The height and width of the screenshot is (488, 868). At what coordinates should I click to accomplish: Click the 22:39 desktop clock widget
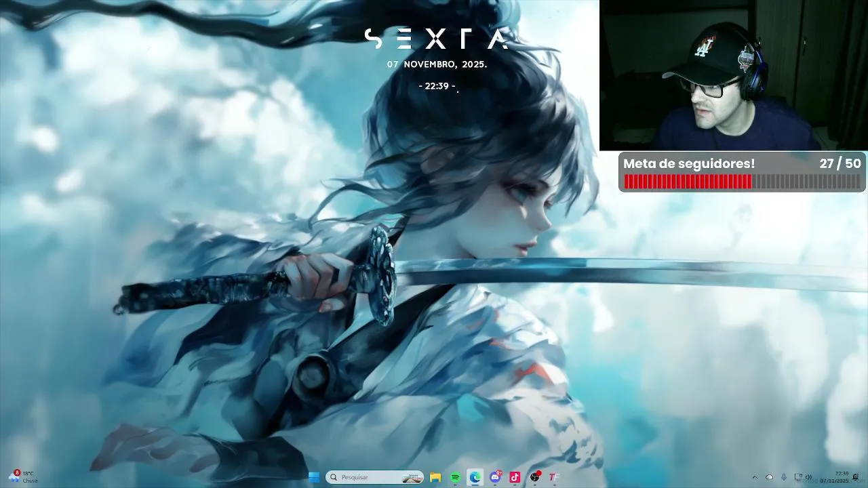point(437,86)
